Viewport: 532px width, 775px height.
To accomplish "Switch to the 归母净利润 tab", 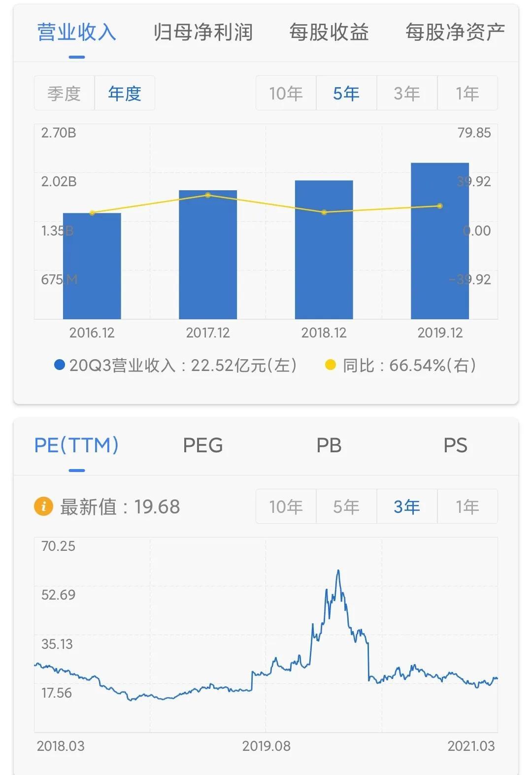I will pos(203,33).
